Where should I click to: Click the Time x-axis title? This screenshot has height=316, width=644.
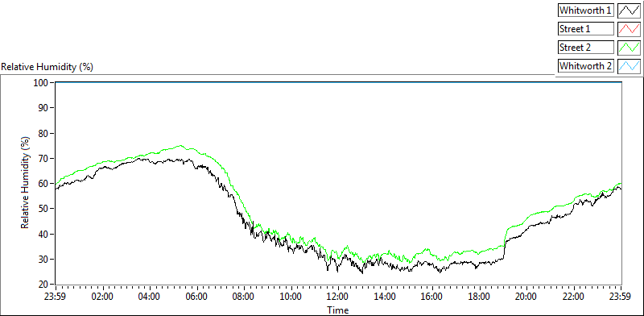click(338, 310)
